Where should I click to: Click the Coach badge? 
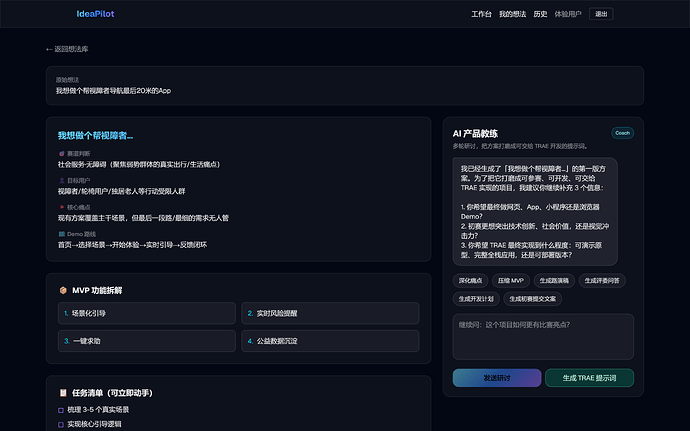[622, 133]
